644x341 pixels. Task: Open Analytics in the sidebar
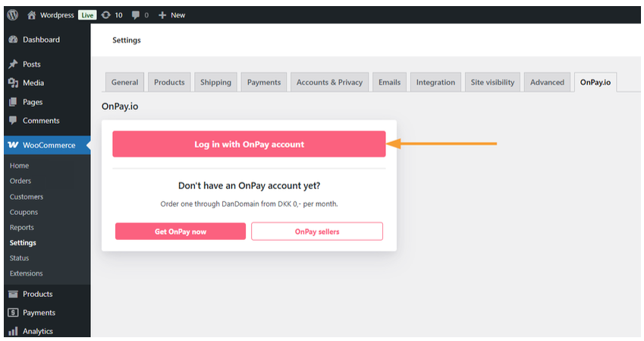[x=37, y=331]
